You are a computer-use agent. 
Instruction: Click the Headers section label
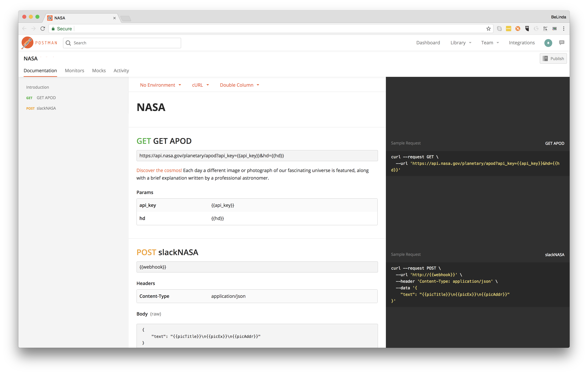point(146,283)
